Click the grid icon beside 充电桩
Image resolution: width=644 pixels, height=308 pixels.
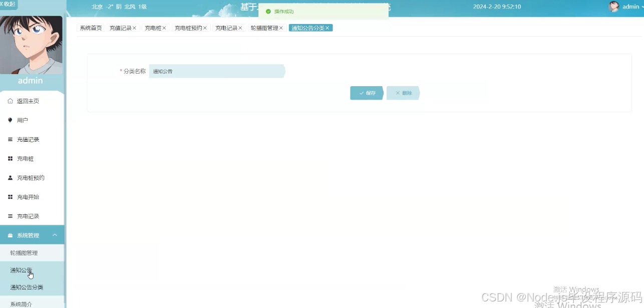point(10,159)
